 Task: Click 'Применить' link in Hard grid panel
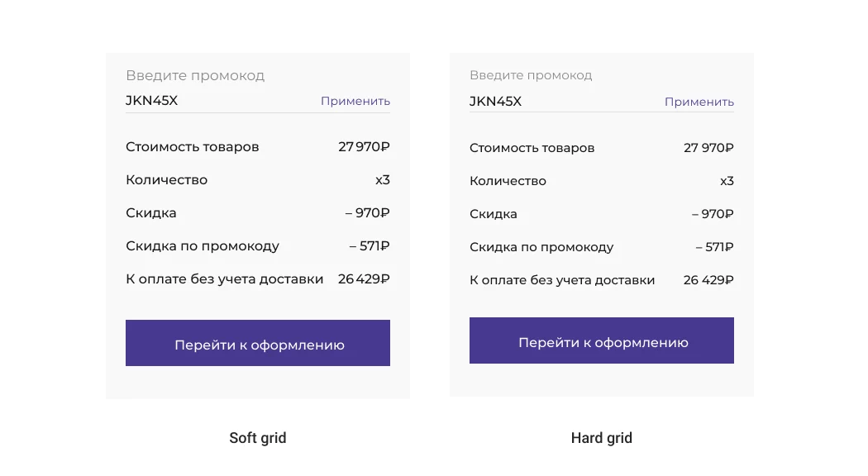(x=699, y=102)
